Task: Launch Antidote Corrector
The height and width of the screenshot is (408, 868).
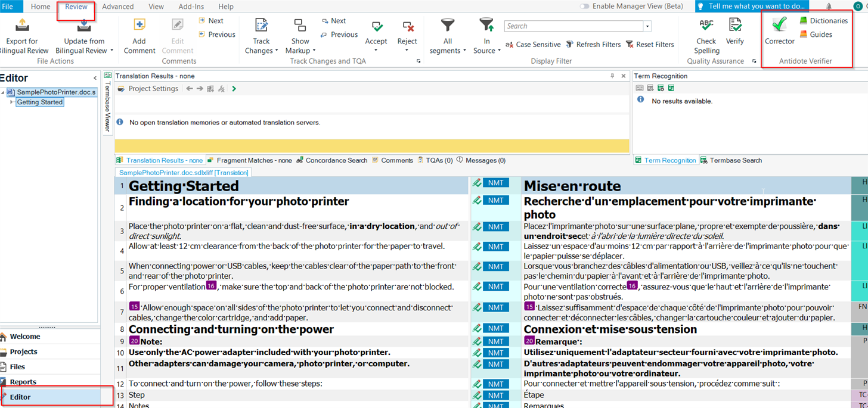Action: point(780,32)
